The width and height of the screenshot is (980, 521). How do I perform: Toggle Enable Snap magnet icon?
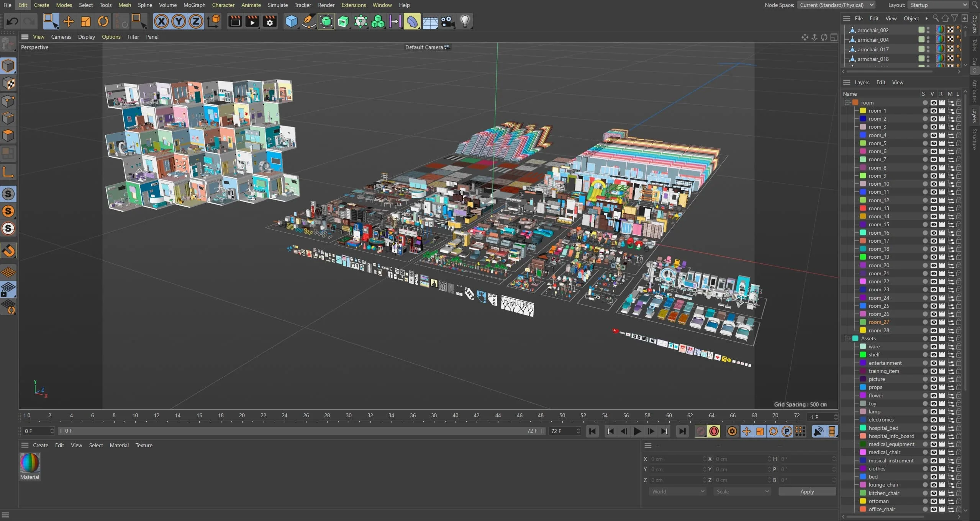pyautogui.click(x=8, y=251)
